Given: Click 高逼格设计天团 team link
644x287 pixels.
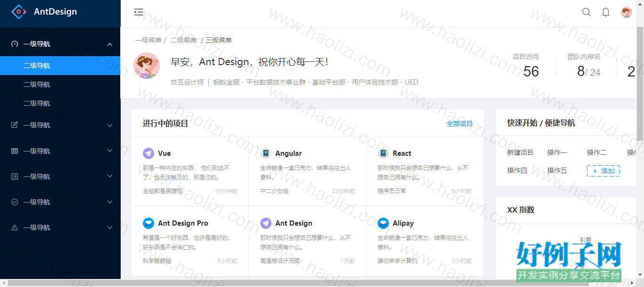Looking at the screenshot, I should tap(280, 261).
